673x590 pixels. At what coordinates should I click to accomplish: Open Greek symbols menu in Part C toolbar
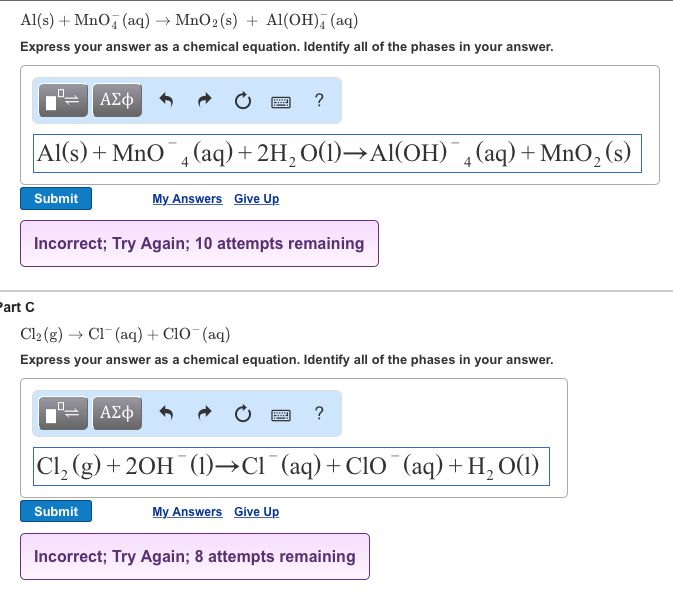click(117, 413)
